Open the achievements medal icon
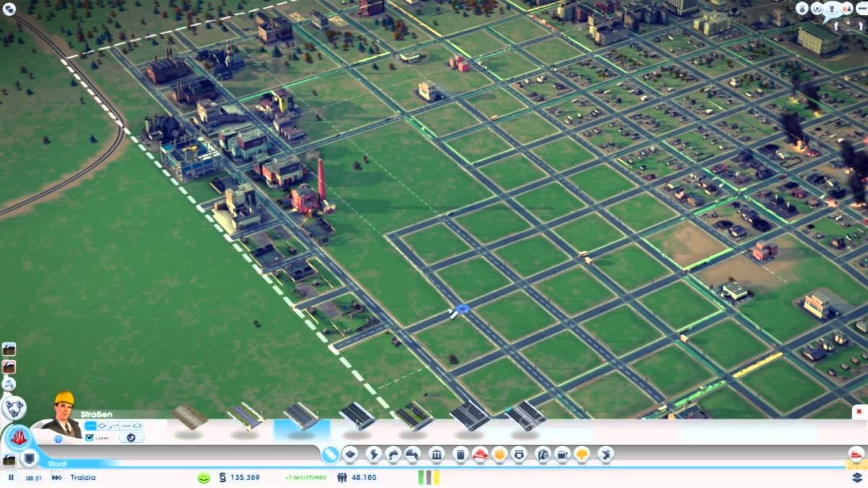868x488 pixels. (803, 9)
